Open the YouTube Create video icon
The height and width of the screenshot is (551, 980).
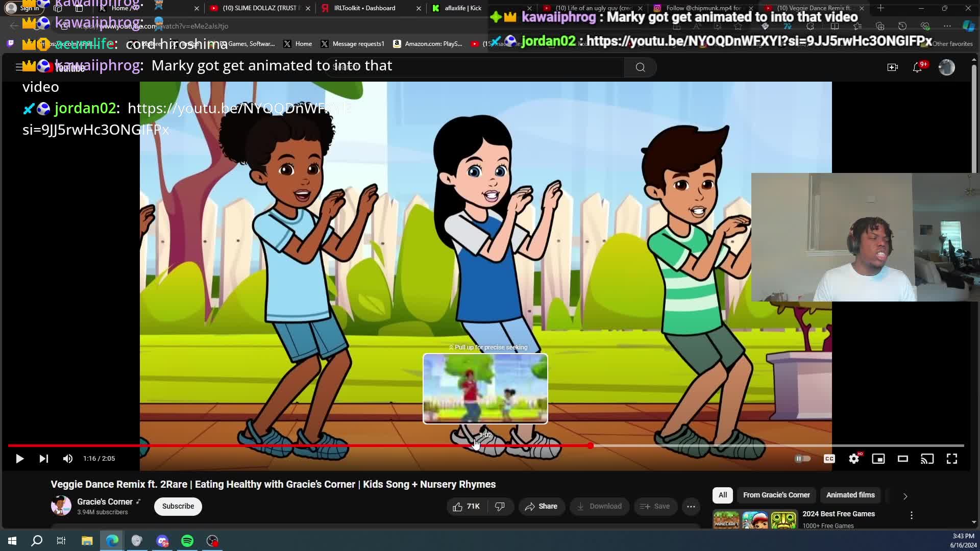[893, 67]
